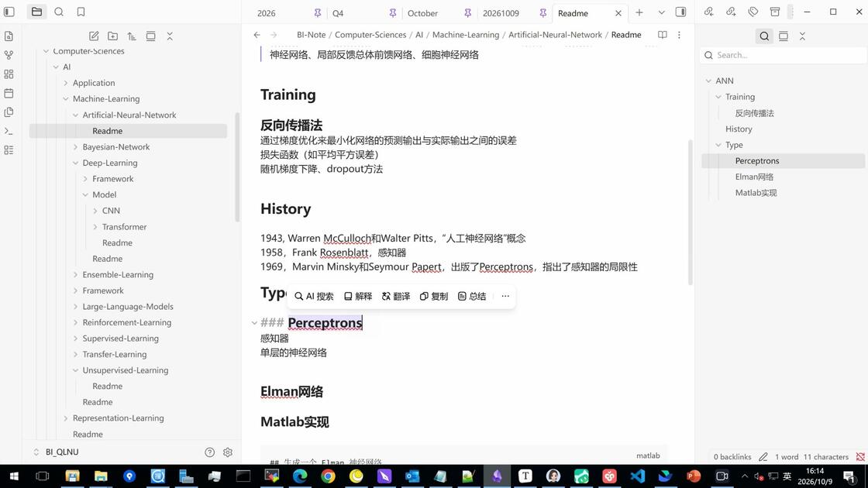The image size is (868, 488).
Task: Expand the Application folder
Action: 66,83
